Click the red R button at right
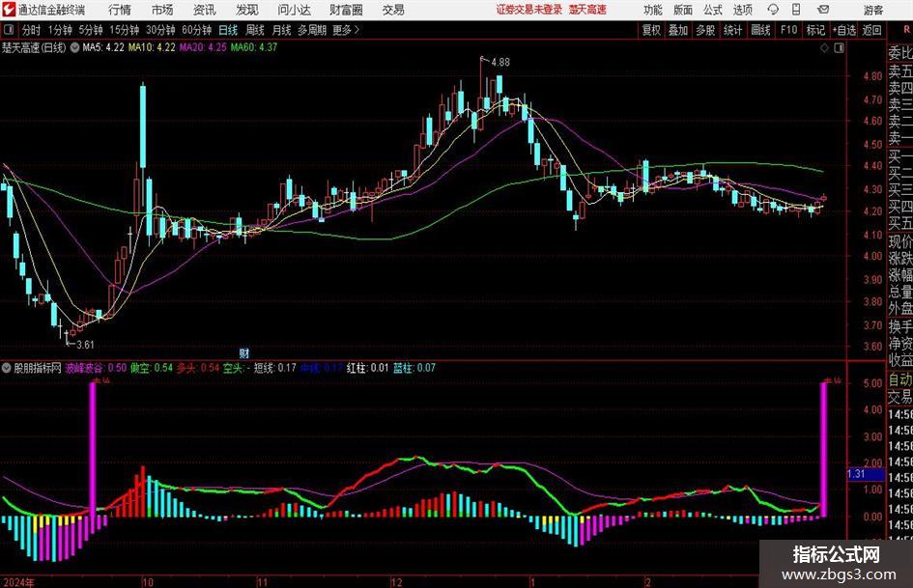 click(906, 30)
